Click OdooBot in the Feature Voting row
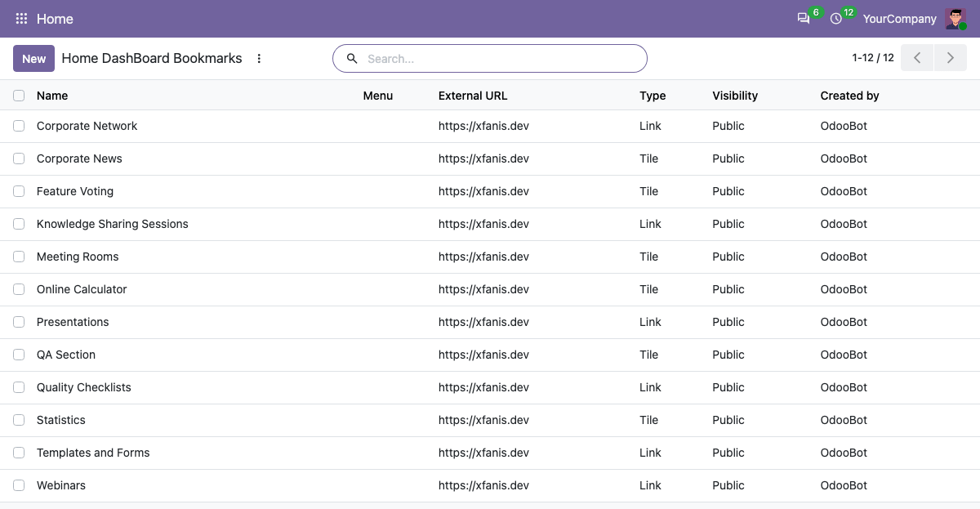 844,191
